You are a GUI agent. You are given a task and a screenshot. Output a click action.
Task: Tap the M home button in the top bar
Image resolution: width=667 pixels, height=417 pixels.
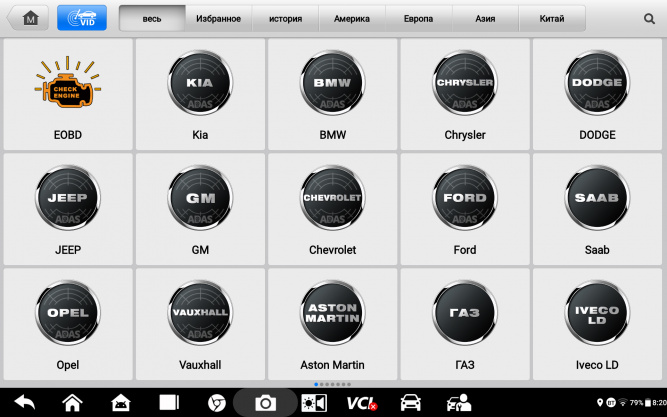[28, 18]
